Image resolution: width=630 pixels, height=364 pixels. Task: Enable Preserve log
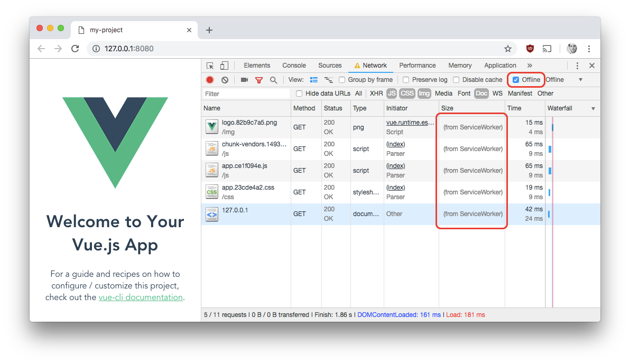pyautogui.click(x=405, y=79)
